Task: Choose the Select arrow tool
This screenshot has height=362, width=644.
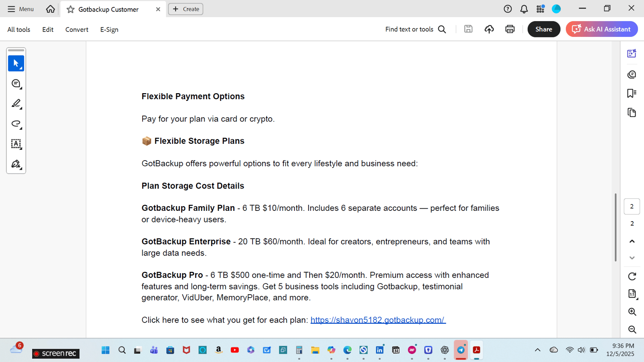Action: pos(16,64)
